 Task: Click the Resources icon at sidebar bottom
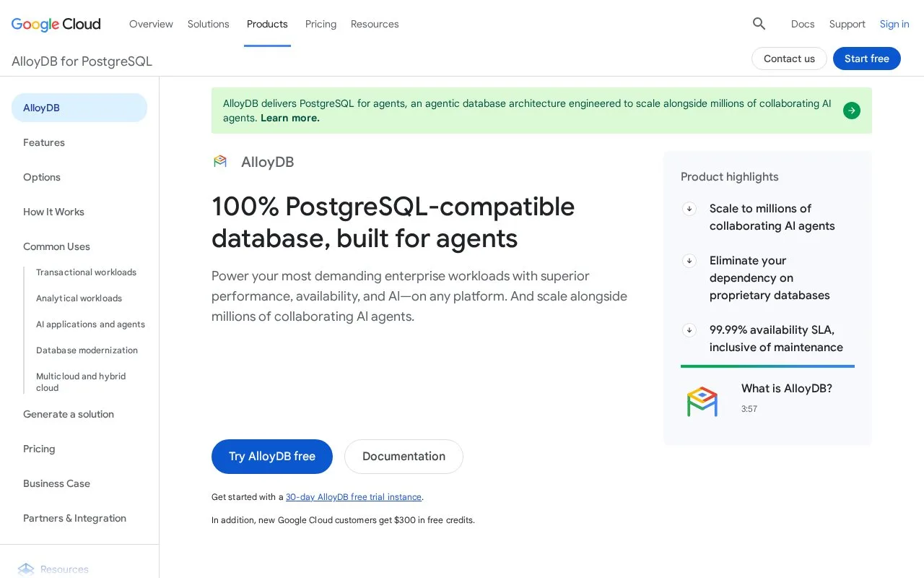click(x=26, y=569)
